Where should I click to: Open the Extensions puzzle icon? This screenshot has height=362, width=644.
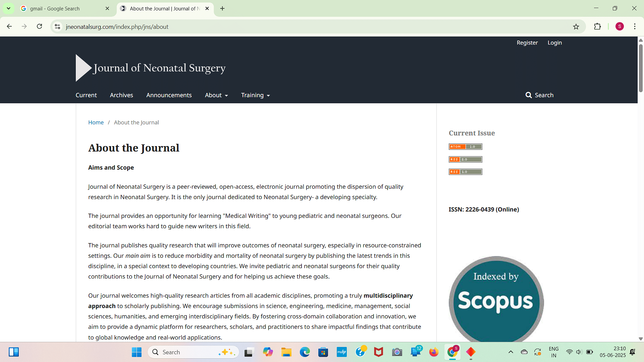[597, 26]
